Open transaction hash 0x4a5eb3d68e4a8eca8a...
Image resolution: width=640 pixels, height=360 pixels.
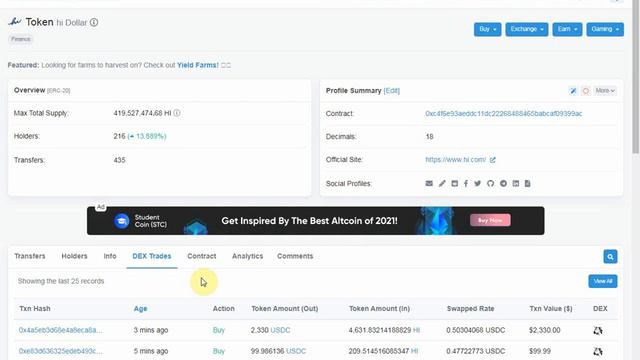pyautogui.click(x=60, y=330)
